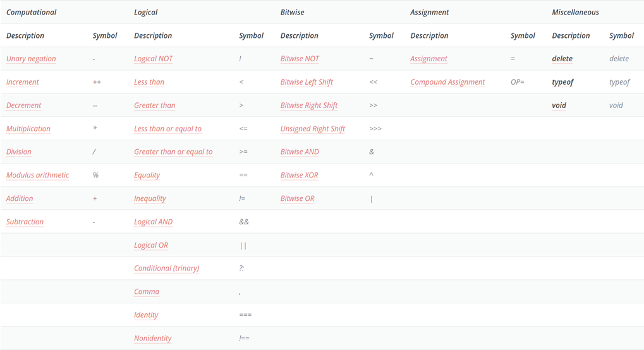Click the Bitwise XOR link
The image size is (644, 350).
(x=299, y=175)
